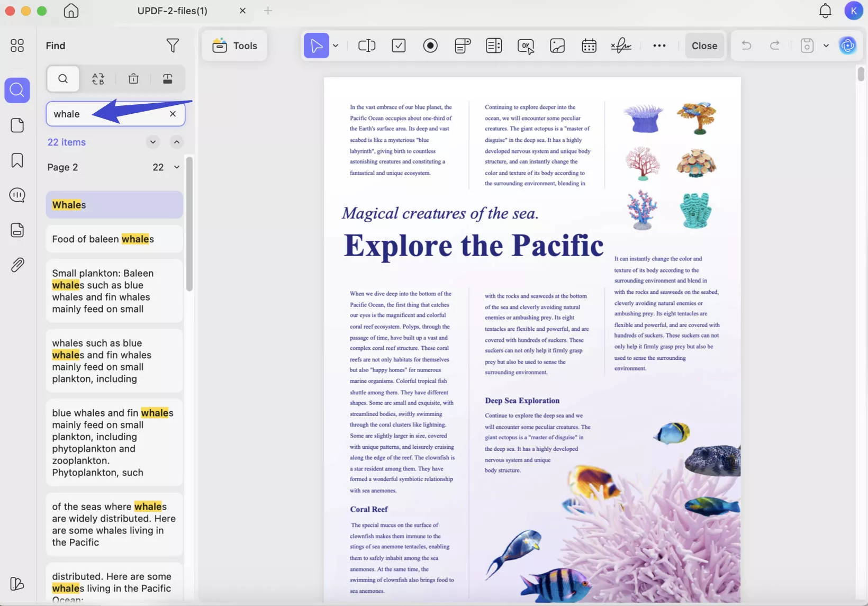The height and width of the screenshot is (606, 868).
Task: Open the search filter options
Action: point(173,46)
